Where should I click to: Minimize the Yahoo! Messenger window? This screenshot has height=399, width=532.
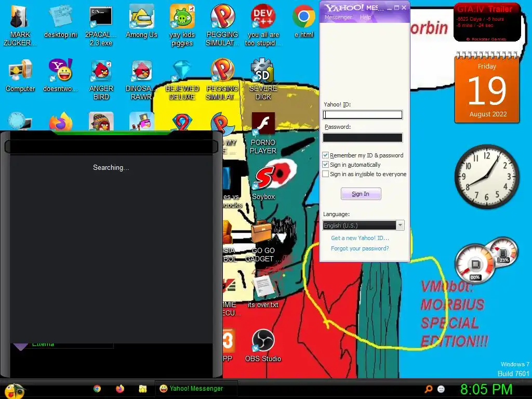click(x=389, y=8)
